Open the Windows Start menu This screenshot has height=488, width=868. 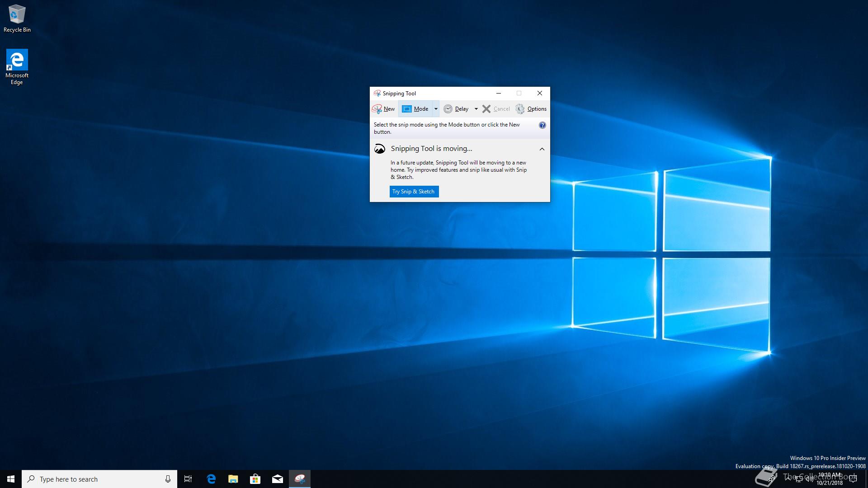(11, 479)
